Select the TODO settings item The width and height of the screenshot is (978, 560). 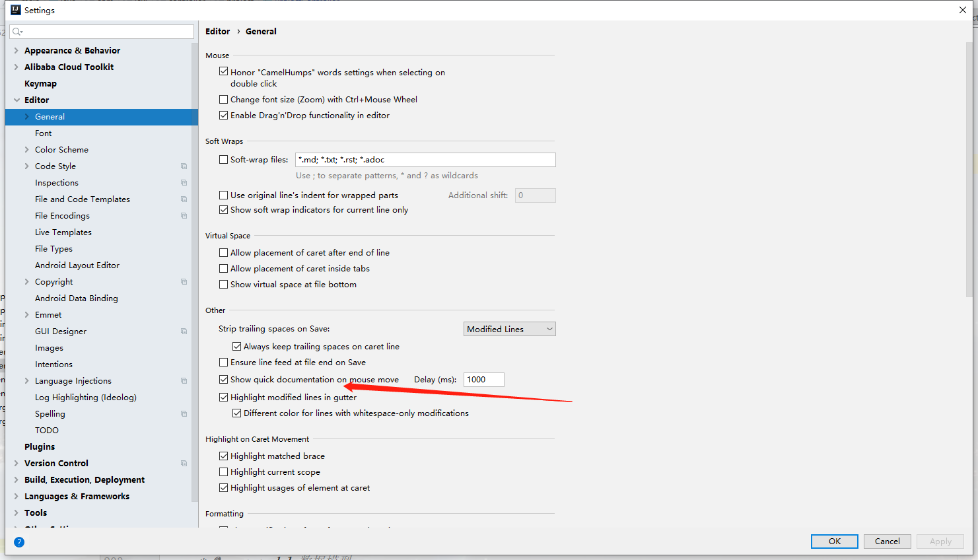[x=47, y=431]
